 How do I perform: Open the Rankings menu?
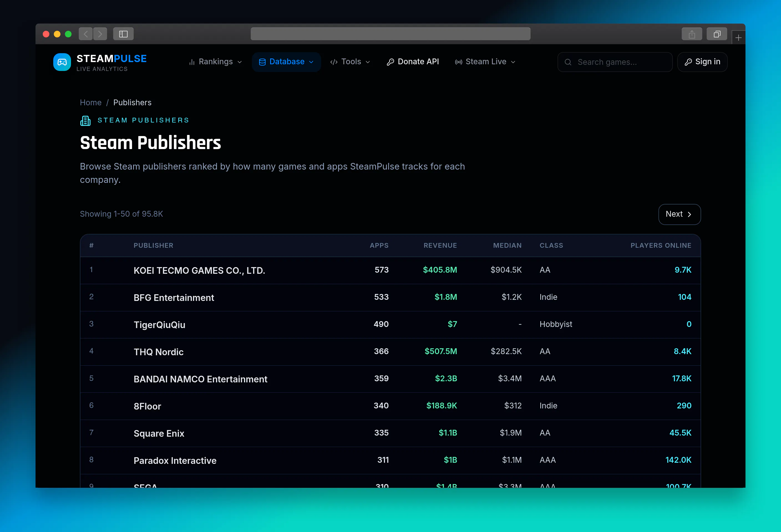215,62
